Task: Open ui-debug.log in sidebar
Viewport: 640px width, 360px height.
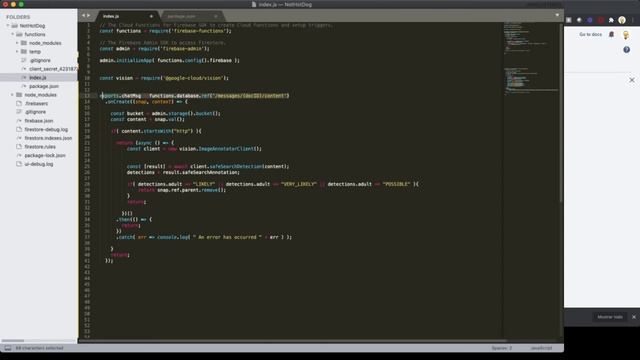Action: pyautogui.click(x=39, y=164)
